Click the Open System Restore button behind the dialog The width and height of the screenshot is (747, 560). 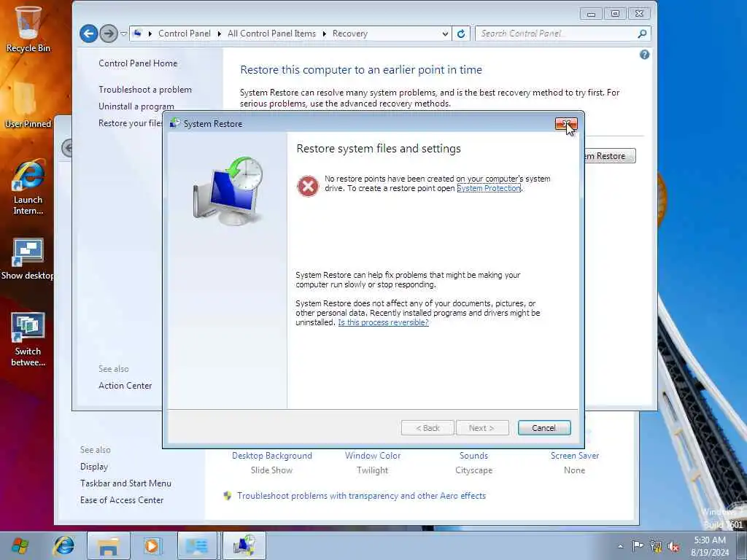(611, 156)
